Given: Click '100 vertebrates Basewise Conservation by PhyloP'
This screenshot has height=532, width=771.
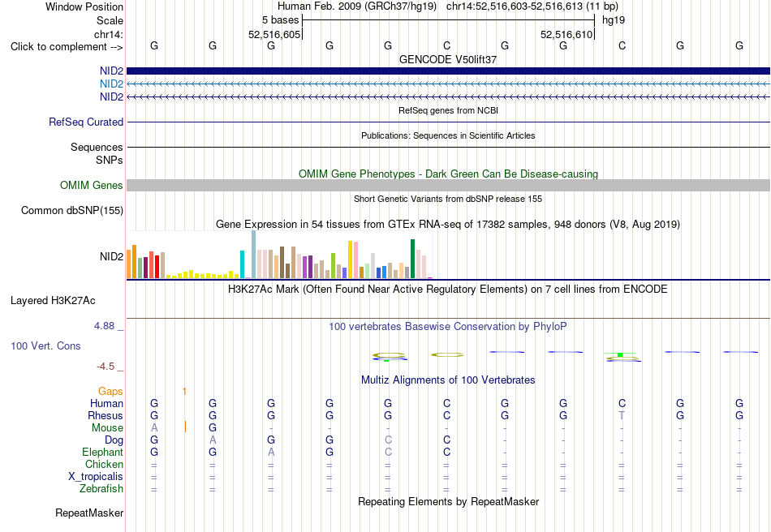Looking at the screenshot, I should coord(448,326).
